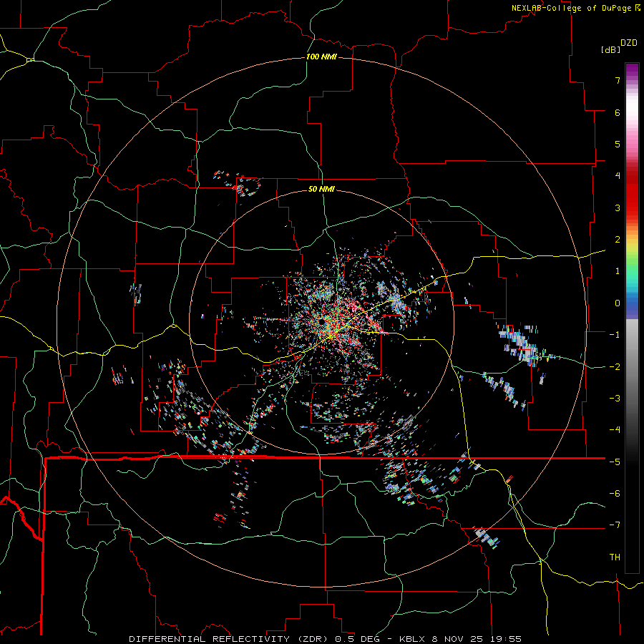
Task: Click the 5 value on the legend
Action: pyautogui.click(x=618, y=144)
